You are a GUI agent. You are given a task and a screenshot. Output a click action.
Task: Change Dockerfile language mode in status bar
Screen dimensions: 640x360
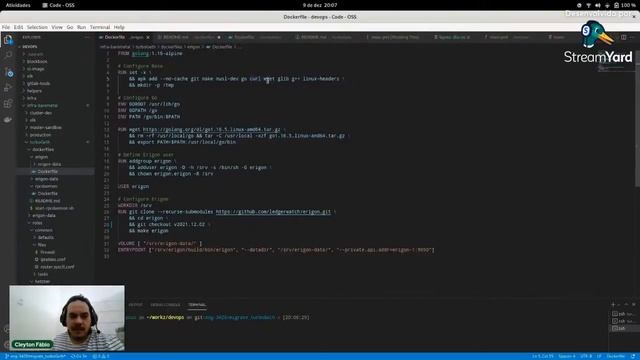[616, 356]
